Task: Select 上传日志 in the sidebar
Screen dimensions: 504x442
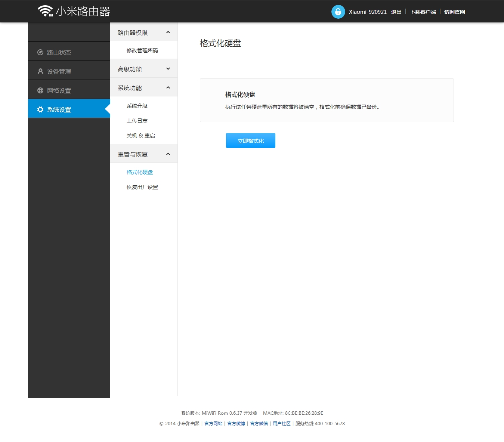Action: tap(137, 120)
